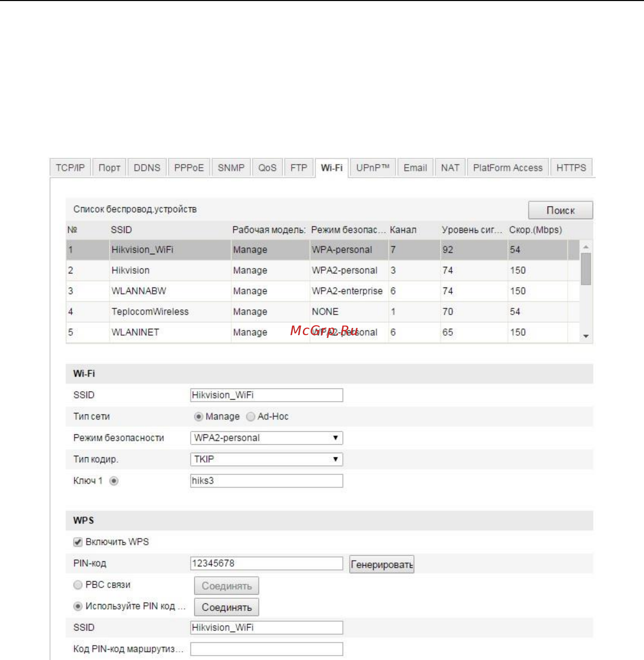Select the Wi-Fi tab
Viewport: 644px width, 660px height.
coord(332,168)
